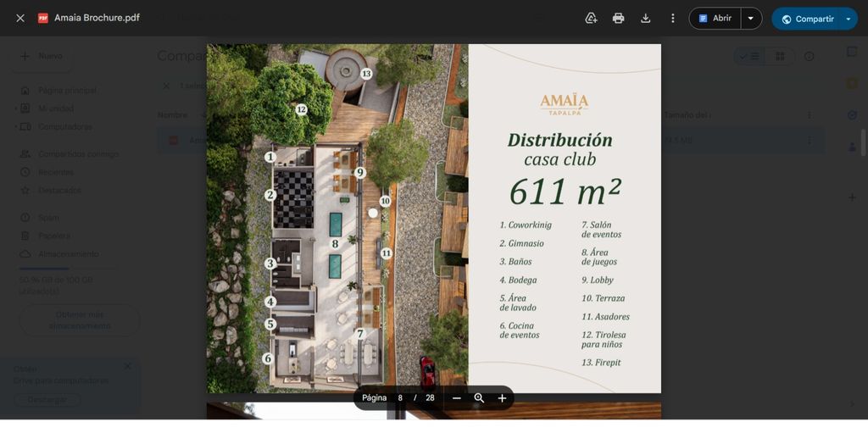Click the red PDF file icon next to title
Screen dimensions: 868x433
(42, 19)
